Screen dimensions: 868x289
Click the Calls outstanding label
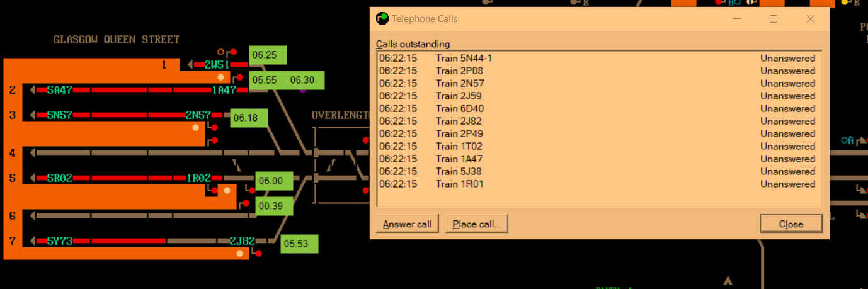click(x=413, y=44)
